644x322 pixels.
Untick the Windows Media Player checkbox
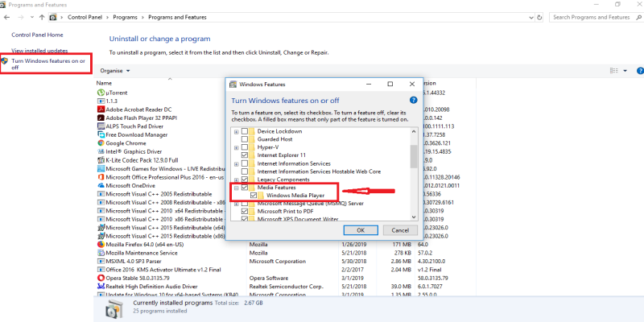pos(254,195)
